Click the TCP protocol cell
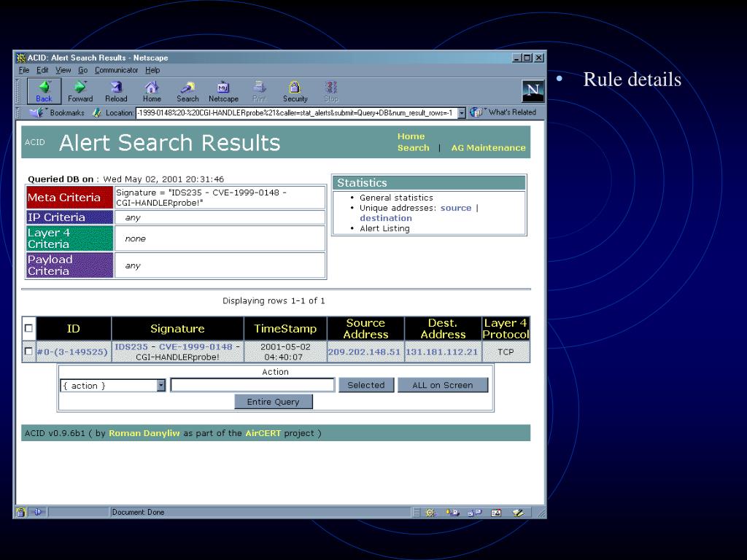 pos(506,352)
